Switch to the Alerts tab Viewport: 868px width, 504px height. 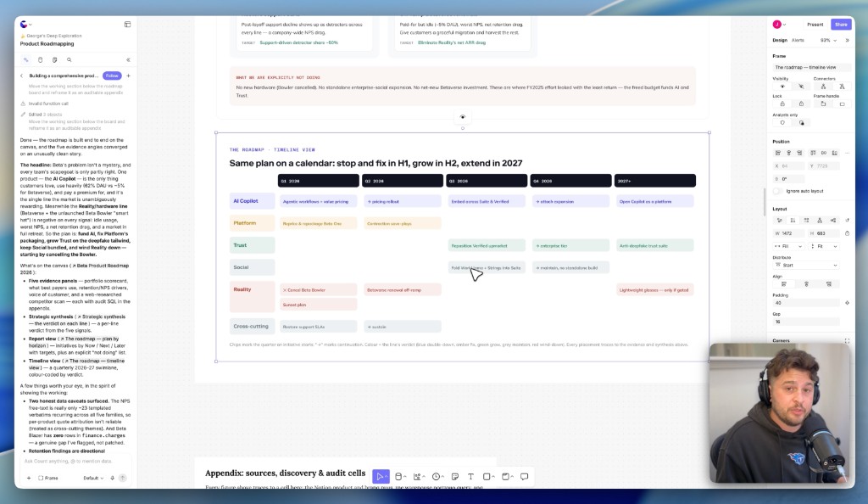coord(798,41)
